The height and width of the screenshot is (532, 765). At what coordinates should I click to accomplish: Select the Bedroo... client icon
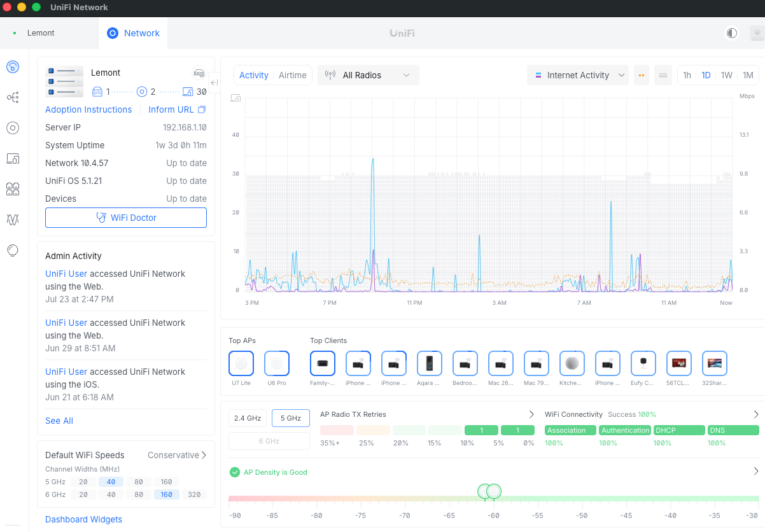click(x=465, y=363)
